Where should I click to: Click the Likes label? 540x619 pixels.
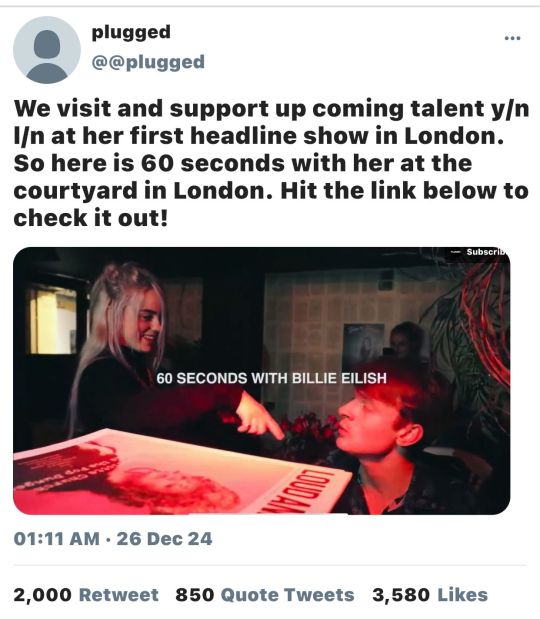point(463,595)
